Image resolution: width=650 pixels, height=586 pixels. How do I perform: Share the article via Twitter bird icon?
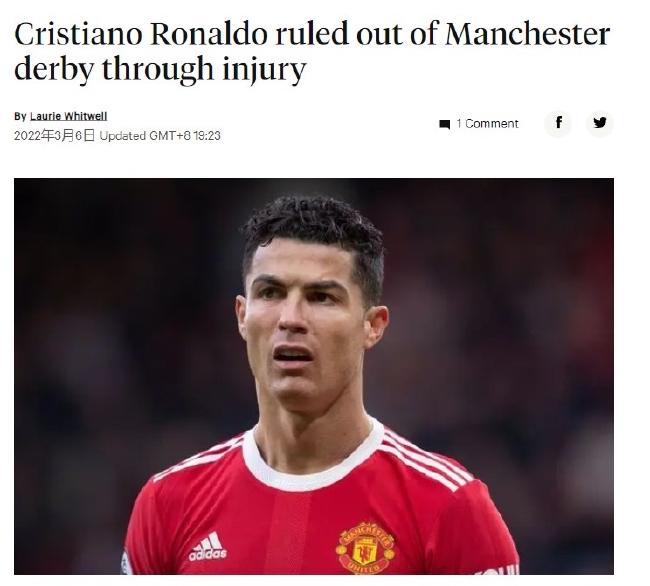[x=599, y=123]
